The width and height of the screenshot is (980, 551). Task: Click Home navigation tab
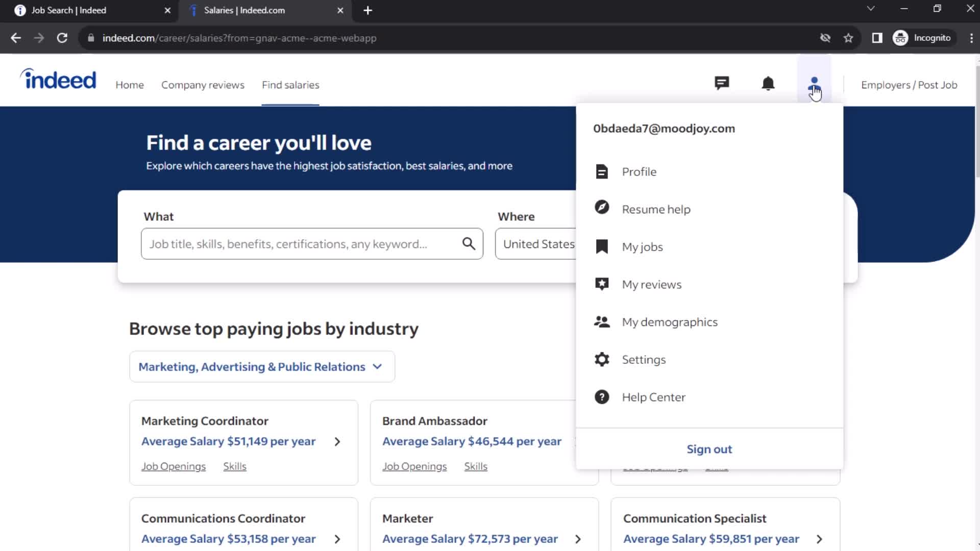point(129,85)
